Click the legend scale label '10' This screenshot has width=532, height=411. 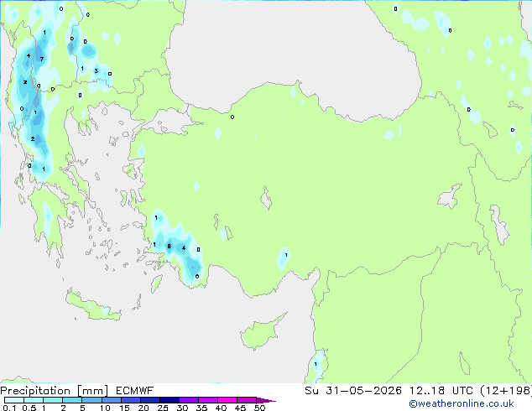pos(105,408)
